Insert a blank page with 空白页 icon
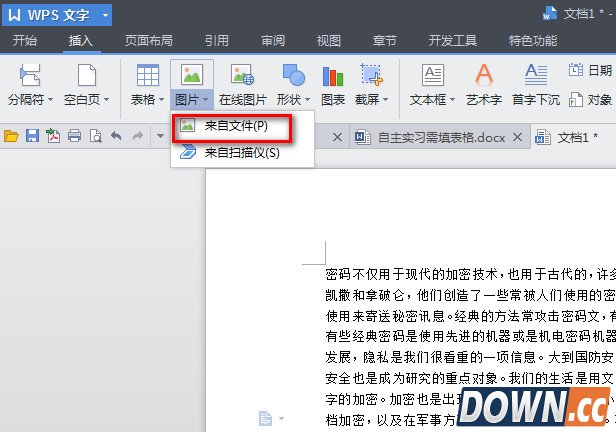Screen dimensions: 616x432 87,75
